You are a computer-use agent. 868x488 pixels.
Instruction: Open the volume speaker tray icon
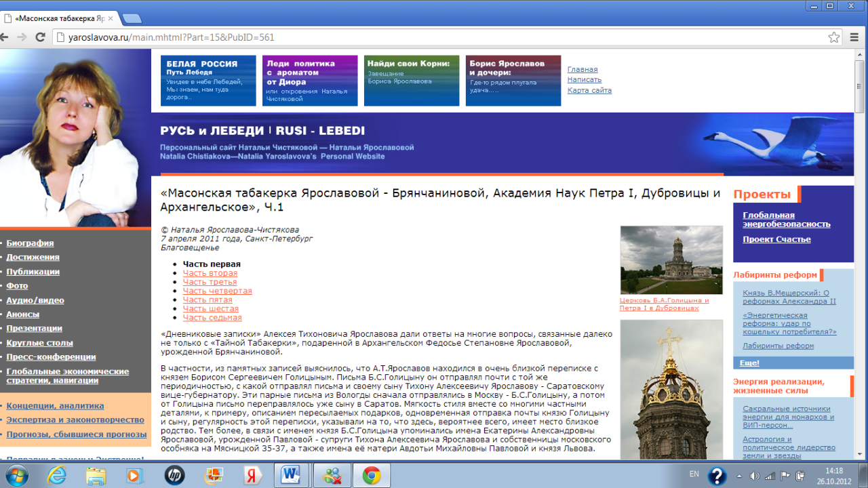(x=755, y=476)
